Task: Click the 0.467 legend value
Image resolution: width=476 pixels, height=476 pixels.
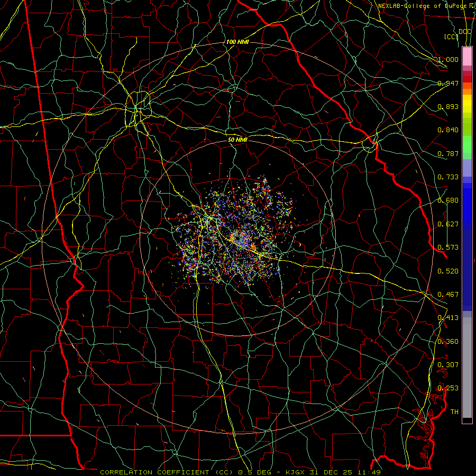Action: pos(448,295)
